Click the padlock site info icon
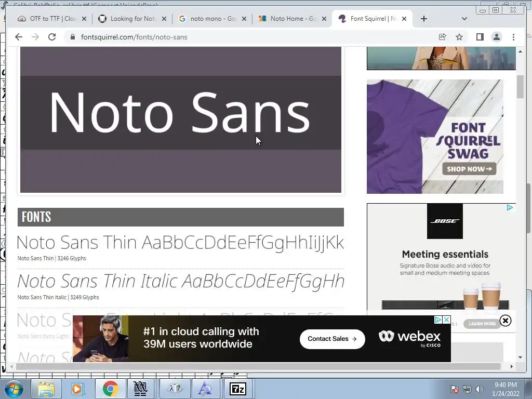Screen dimensions: 532x399 click(72, 37)
